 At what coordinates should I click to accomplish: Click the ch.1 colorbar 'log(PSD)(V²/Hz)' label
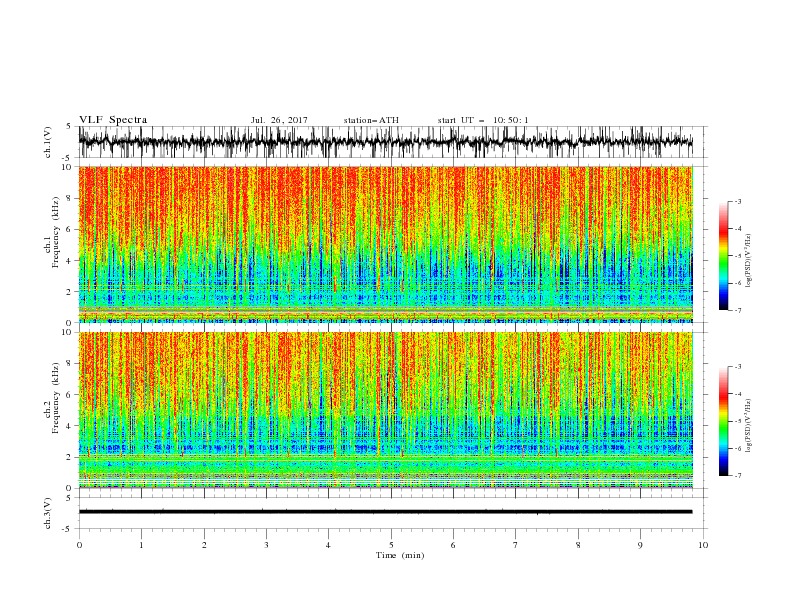pyautogui.click(x=748, y=261)
